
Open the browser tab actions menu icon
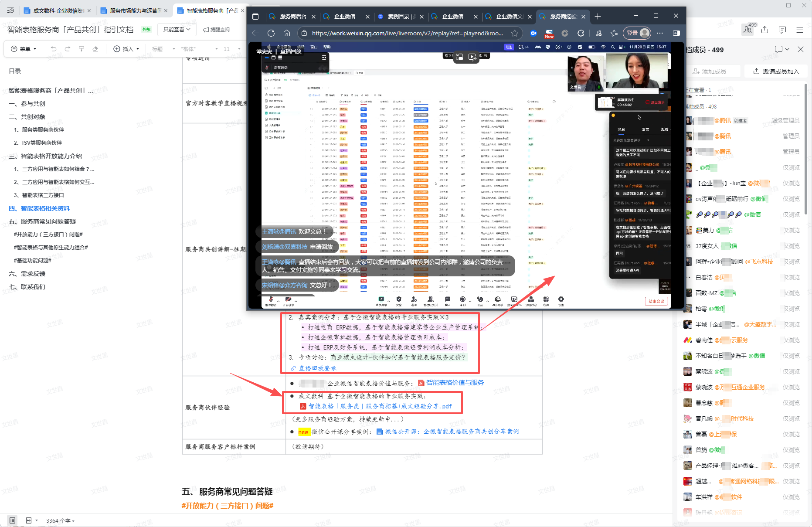[x=255, y=17]
